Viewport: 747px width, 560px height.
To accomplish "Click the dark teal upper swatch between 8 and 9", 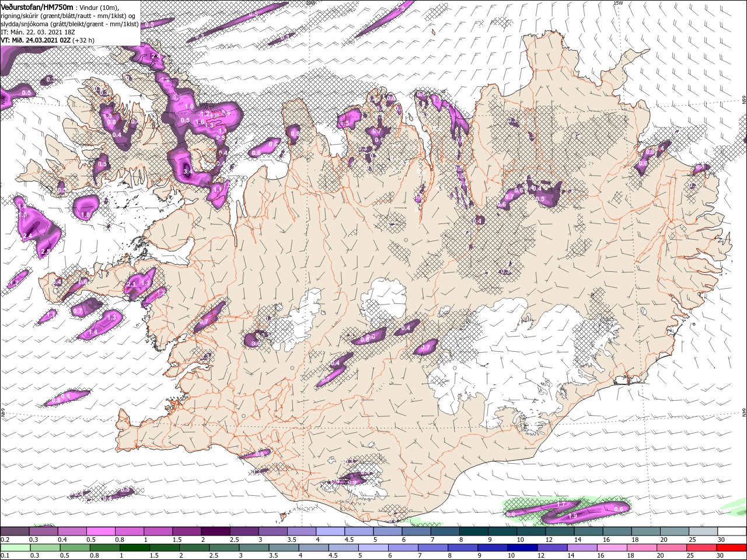I will click(x=474, y=531).
